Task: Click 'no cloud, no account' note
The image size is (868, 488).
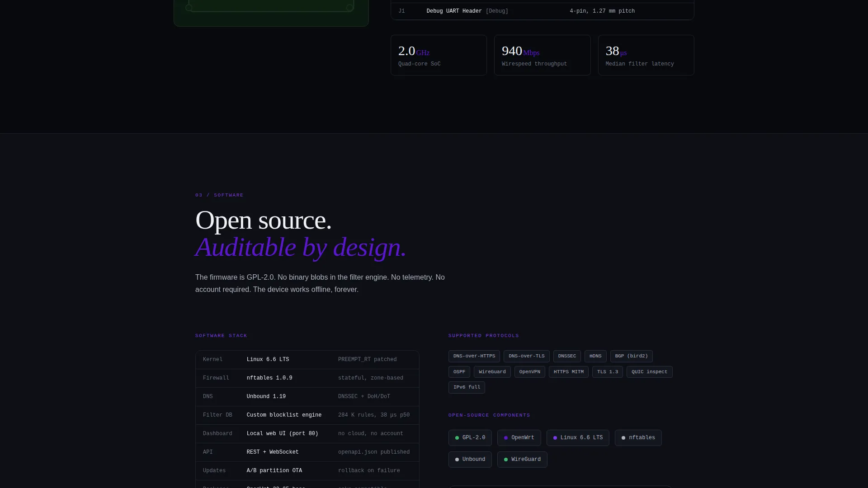Action: (x=371, y=434)
